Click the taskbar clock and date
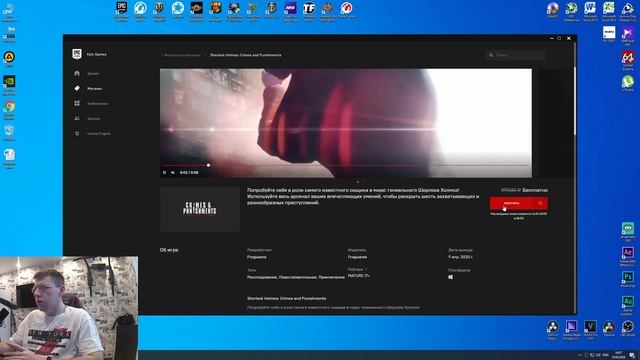This screenshot has width=640, height=360. click(618, 355)
